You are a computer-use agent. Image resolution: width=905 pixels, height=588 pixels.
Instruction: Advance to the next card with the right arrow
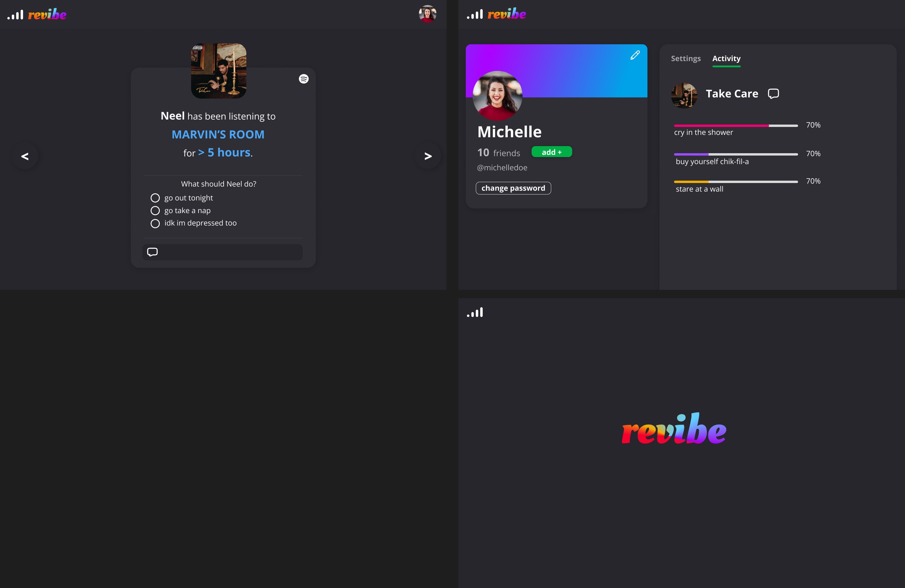pyautogui.click(x=428, y=156)
